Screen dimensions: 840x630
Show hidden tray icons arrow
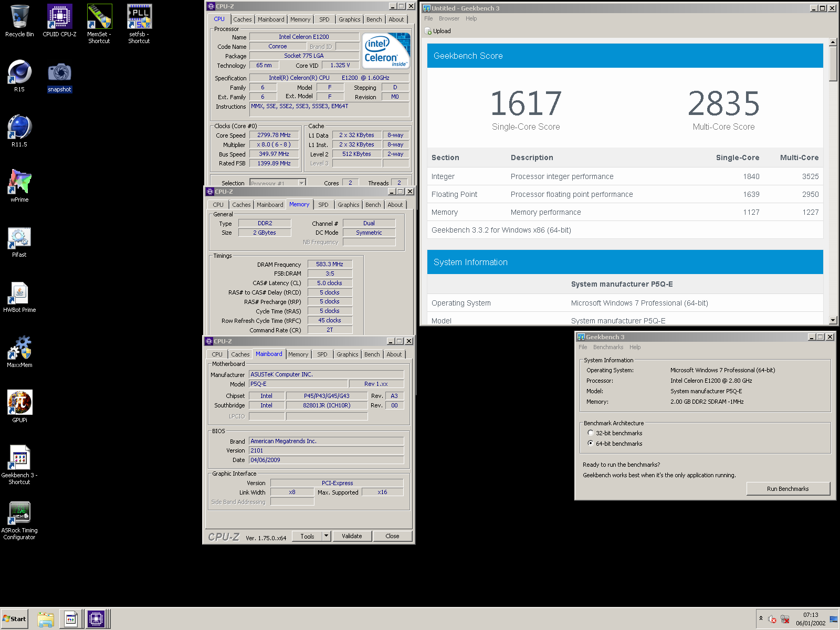point(761,618)
